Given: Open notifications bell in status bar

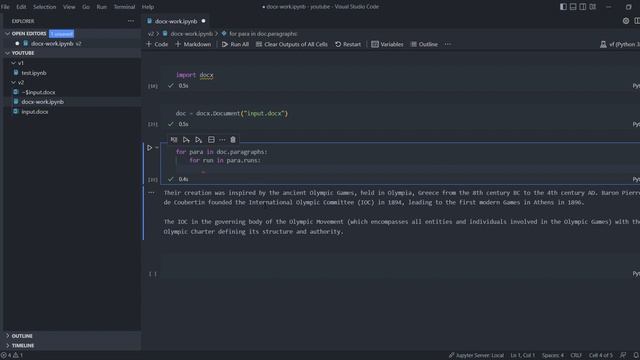Looking at the screenshot, I should pos(636,355).
